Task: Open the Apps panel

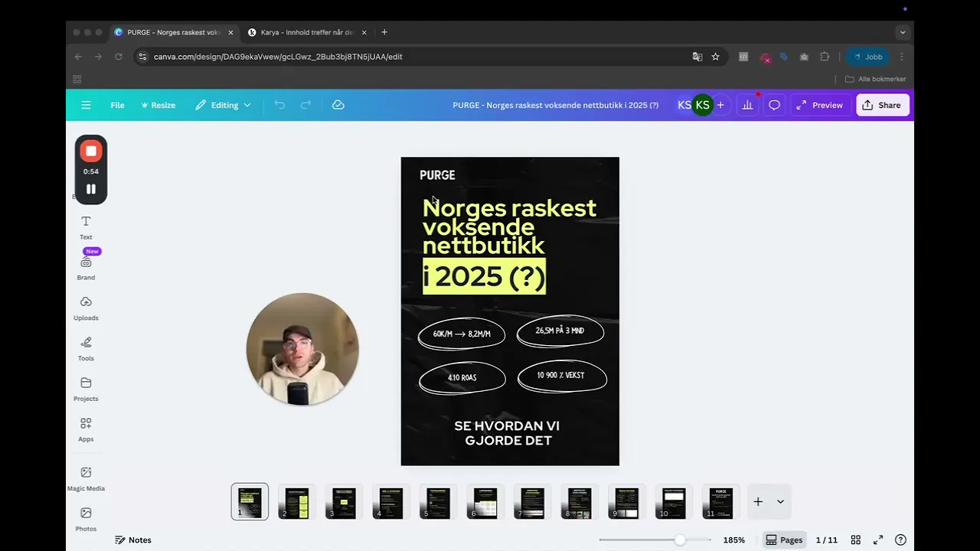Action: tap(86, 430)
